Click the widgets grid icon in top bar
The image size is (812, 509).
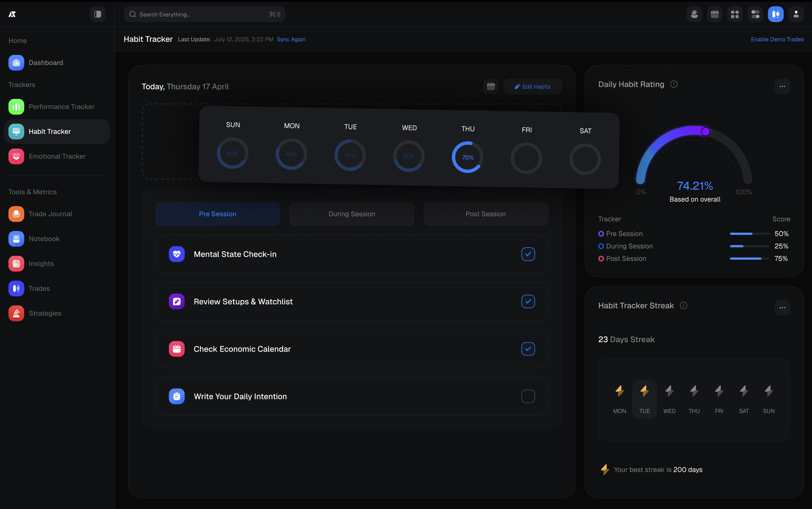tap(735, 14)
